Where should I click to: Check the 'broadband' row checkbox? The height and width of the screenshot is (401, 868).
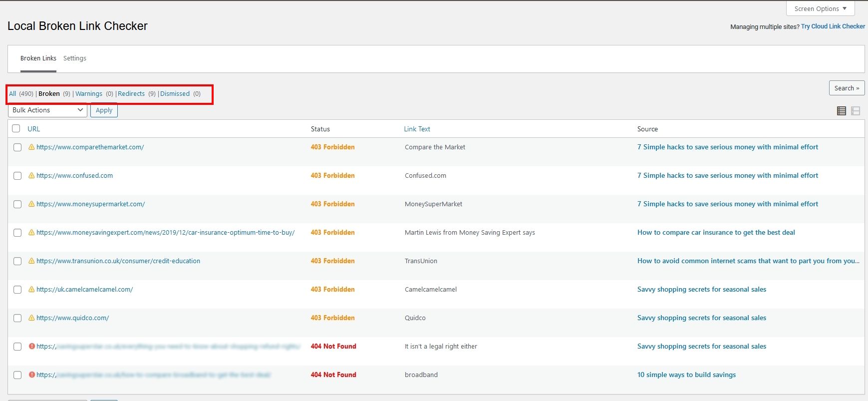(x=17, y=375)
